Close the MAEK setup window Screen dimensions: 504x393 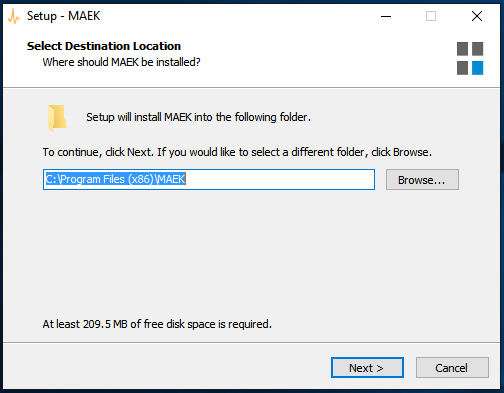(477, 16)
